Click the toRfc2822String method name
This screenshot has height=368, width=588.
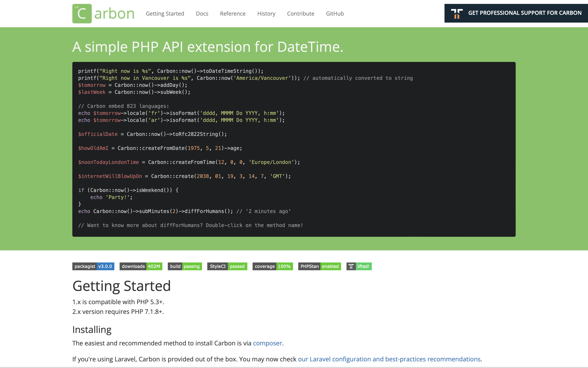click(195, 134)
